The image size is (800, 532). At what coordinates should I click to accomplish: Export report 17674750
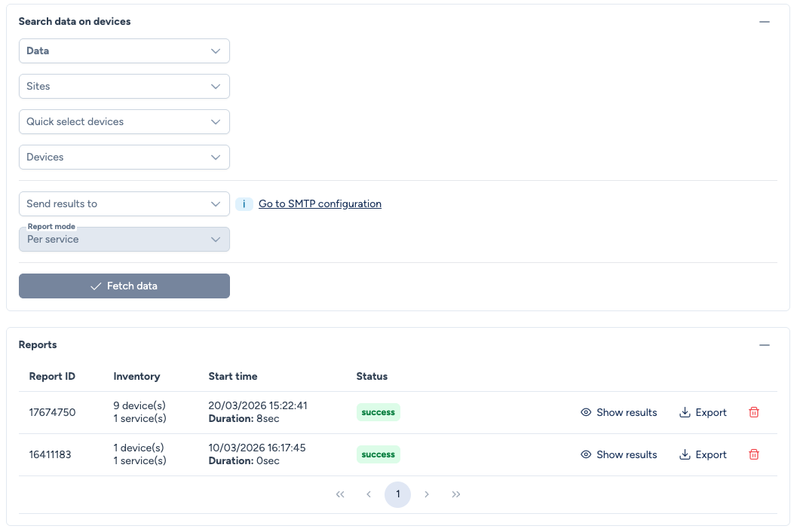(703, 412)
